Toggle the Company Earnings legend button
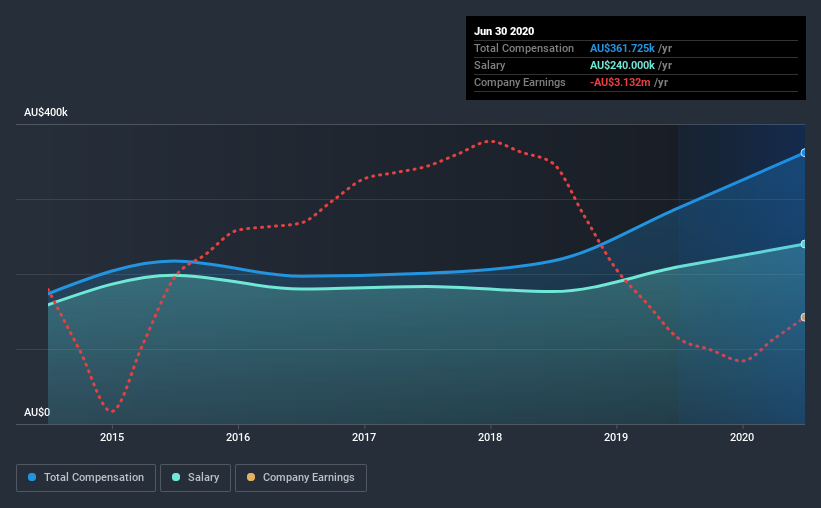Viewport: 821px width, 508px height. pyautogui.click(x=301, y=478)
